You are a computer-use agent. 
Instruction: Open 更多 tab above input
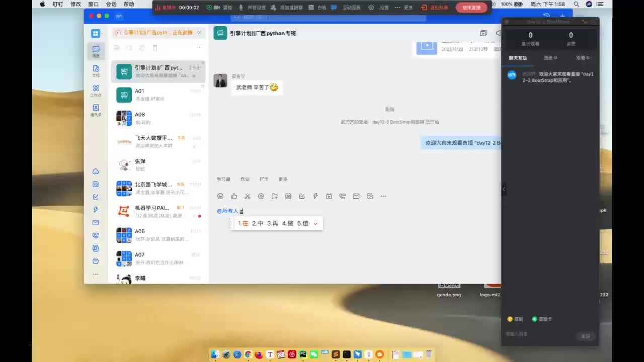[283, 179]
